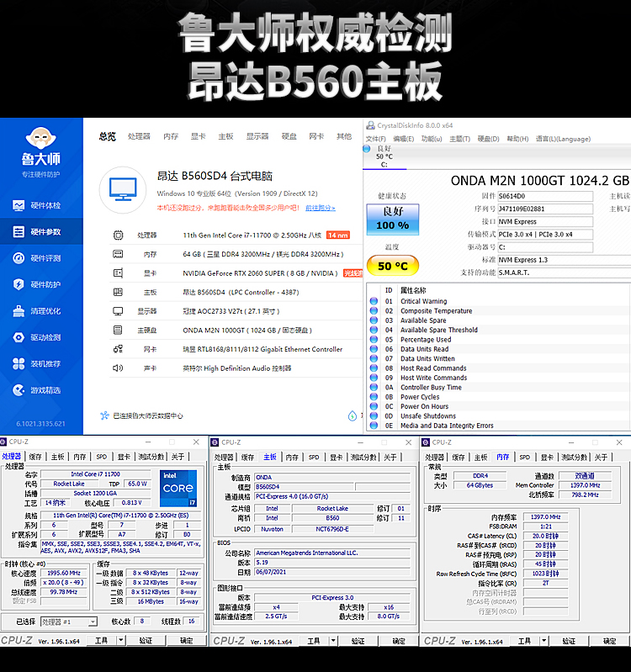Click the BIOS version 5.19 field
The height and width of the screenshot is (672, 631).
[332, 563]
